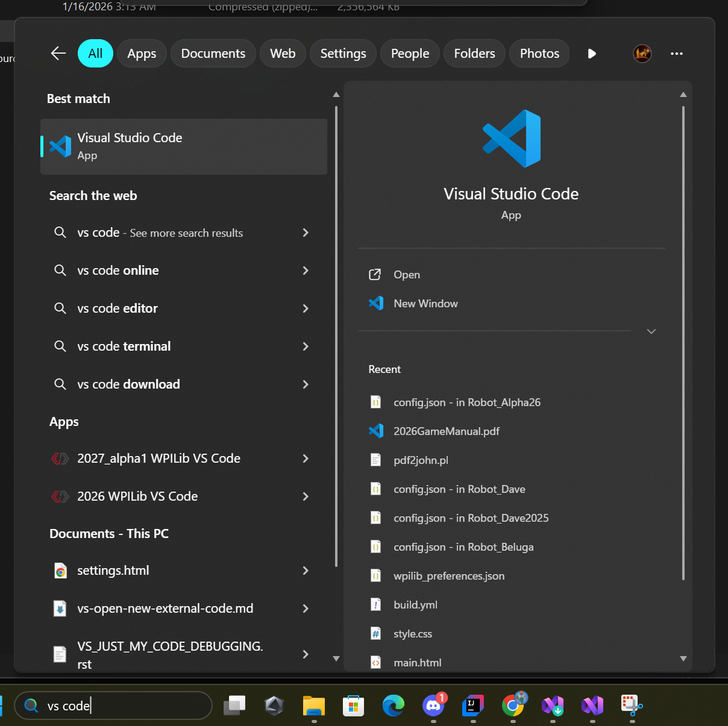Select the Documents filter tab
The image size is (728, 726).
point(213,54)
